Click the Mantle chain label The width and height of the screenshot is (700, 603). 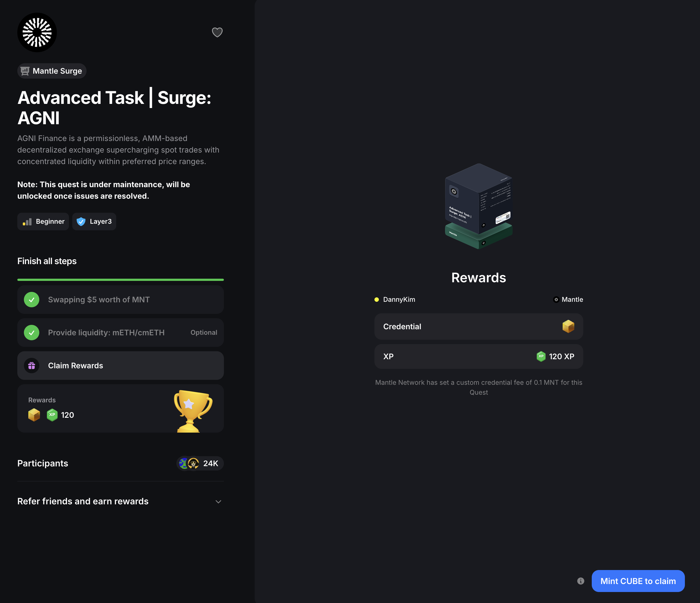pos(572,300)
